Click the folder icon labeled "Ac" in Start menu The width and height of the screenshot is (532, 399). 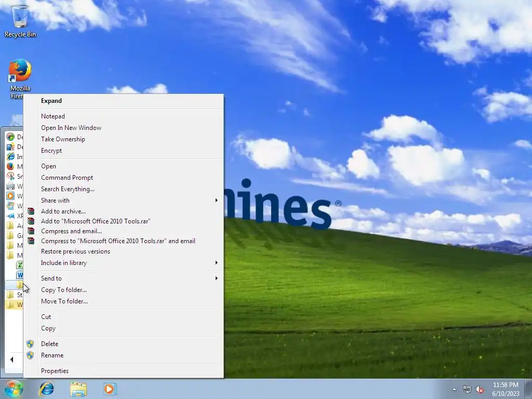10,225
